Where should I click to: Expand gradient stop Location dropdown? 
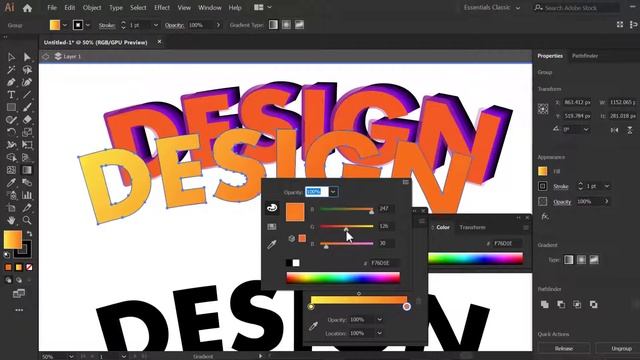[x=379, y=333]
